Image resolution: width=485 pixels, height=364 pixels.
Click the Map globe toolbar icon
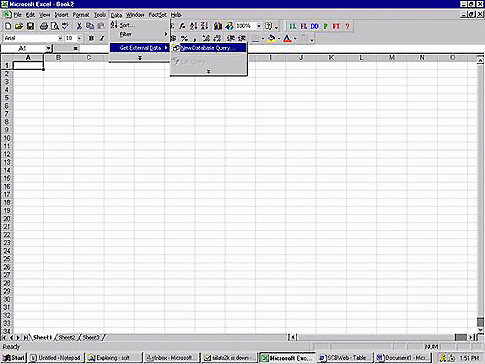(x=229, y=26)
